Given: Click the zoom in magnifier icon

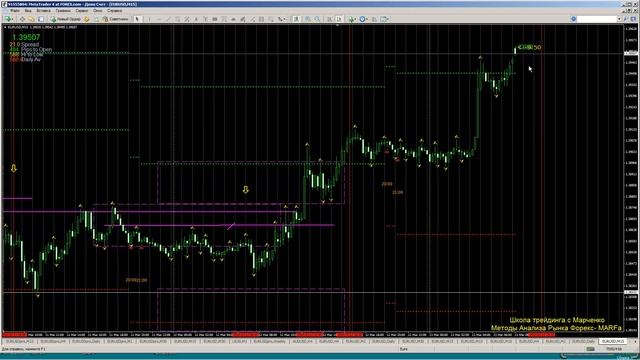Looking at the screenshot, I should (x=308, y=19).
